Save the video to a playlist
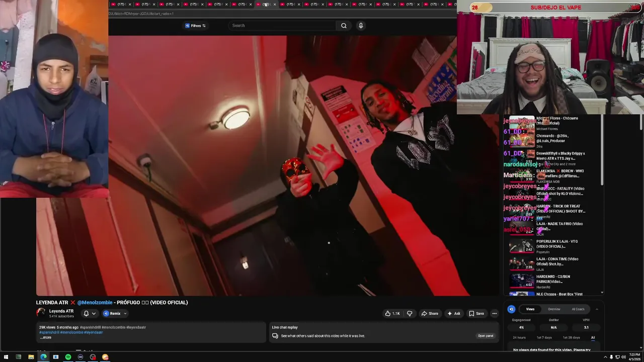 pos(476,313)
